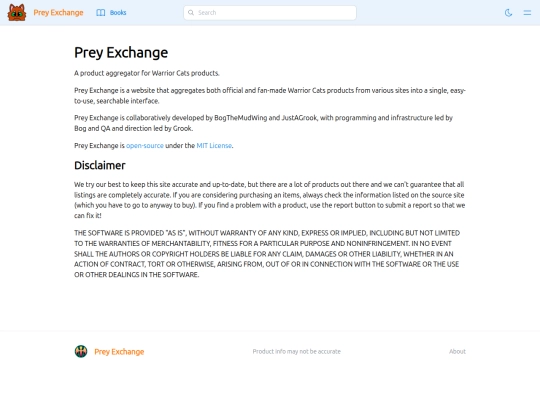Viewport: 540px width, 405px height.
Task: Open the open-source link
Action: (x=145, y=146)
